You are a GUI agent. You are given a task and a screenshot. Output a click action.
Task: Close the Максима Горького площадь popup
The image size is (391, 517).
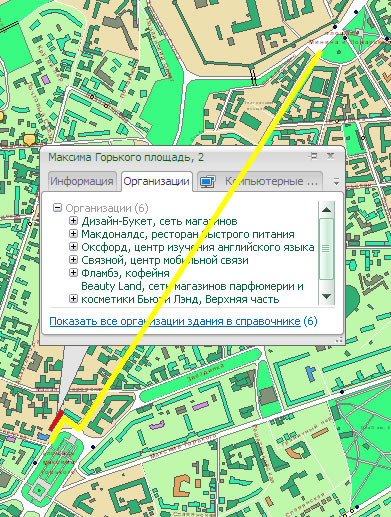coord(330,156)
